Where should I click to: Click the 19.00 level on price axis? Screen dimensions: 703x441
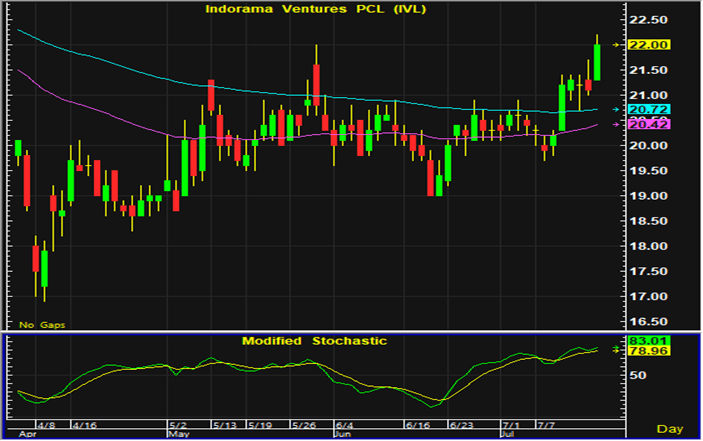click(x=650, y=196)
